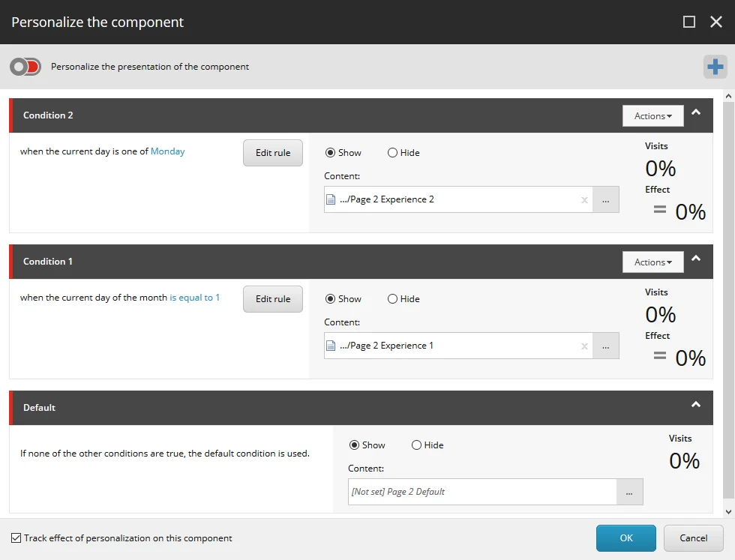Click the vertical scrollbar thumb
Image resolution: width=735 pixels, height=560 pixels.
coord(728,300)
